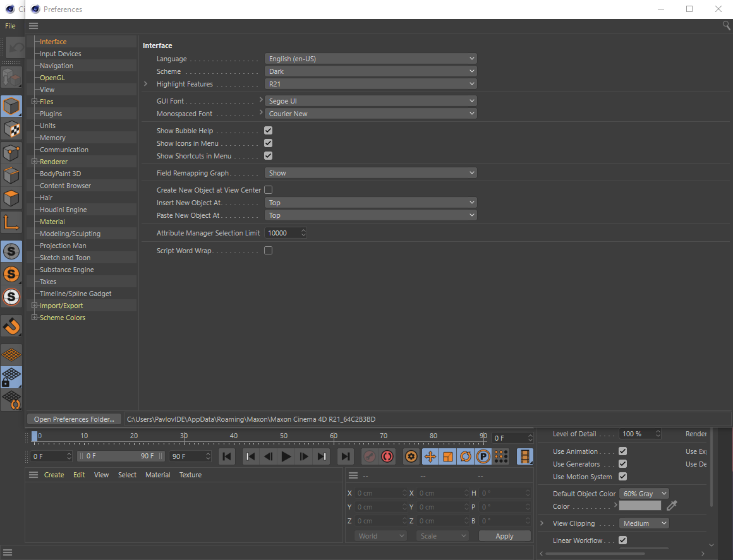Open the Language dropdown
The image size is (733, 560).
pyautogui.click(x=371, y=58)
